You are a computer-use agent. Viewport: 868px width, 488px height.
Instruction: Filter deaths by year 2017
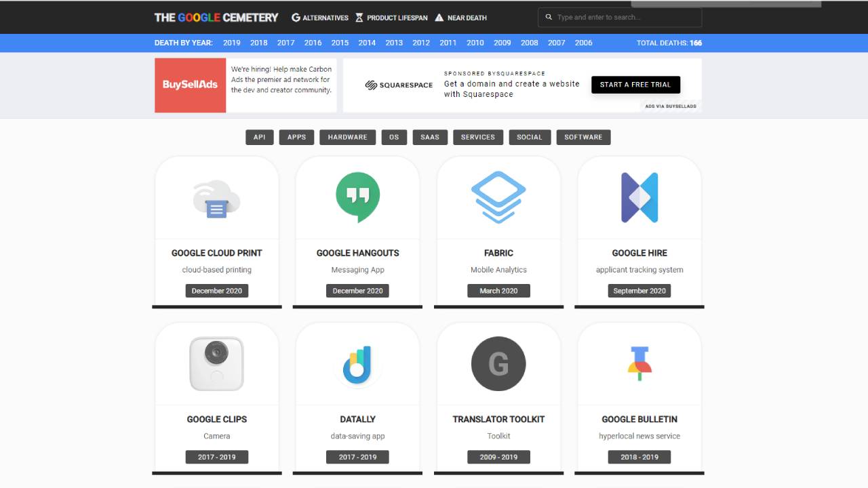point(286,43)
